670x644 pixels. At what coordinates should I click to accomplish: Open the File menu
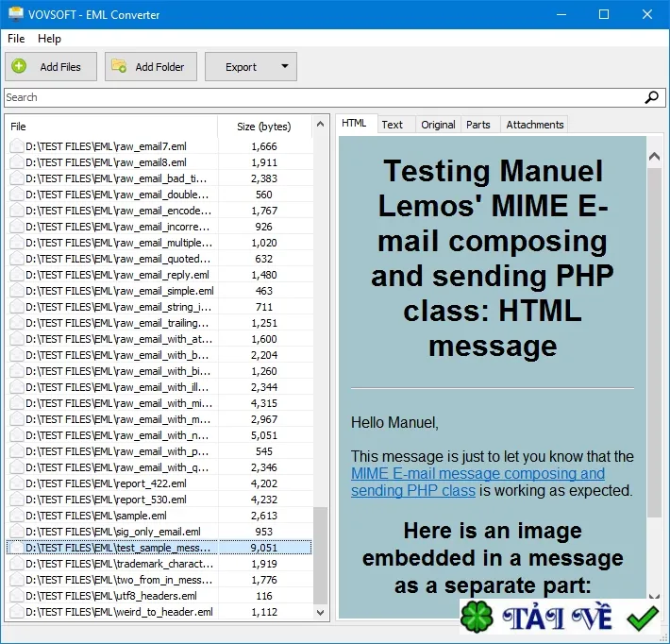click(16, 39)
